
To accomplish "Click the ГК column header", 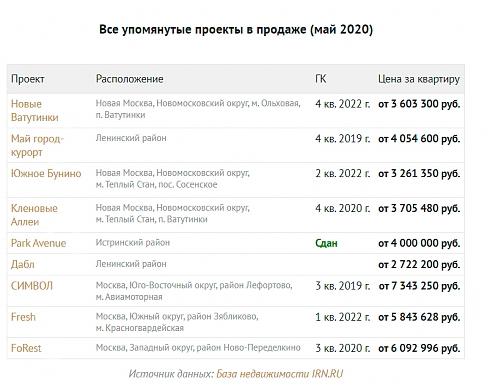I will (321, 79).
